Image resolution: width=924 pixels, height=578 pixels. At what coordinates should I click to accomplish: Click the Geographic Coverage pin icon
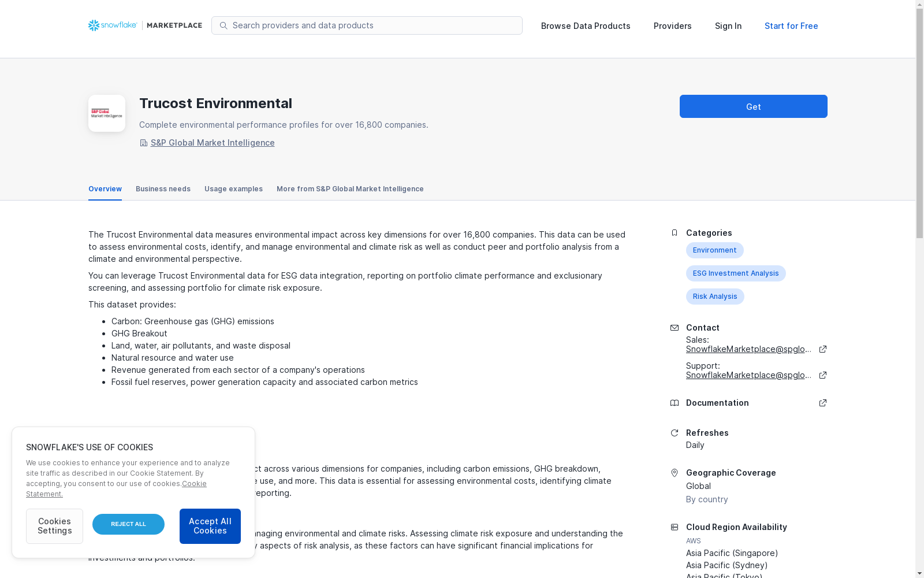(674, 473)
